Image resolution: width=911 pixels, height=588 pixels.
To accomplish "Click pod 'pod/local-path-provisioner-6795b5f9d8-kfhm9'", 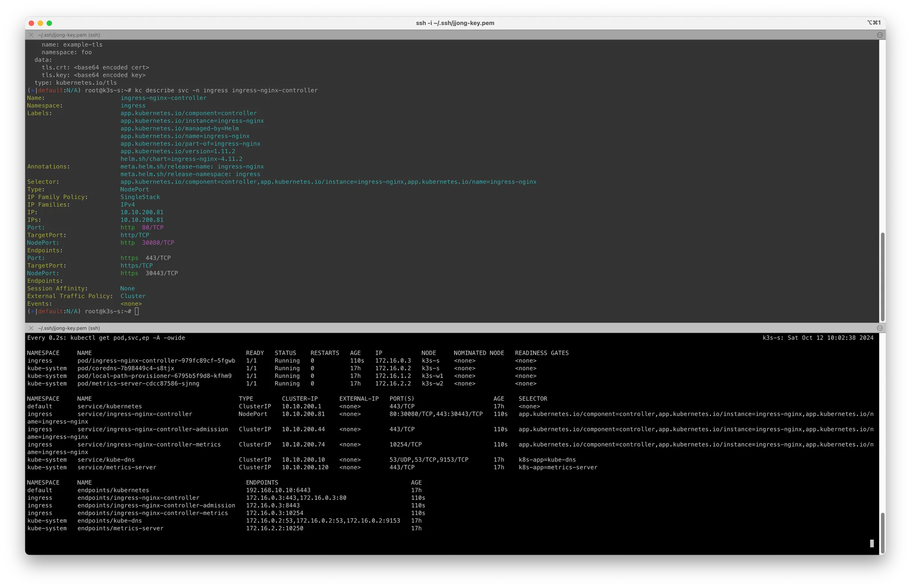I will pos(154,376).
